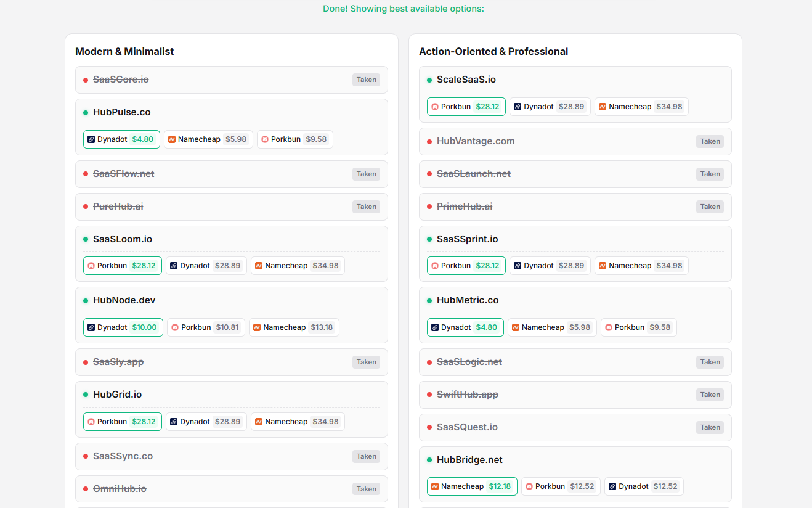Click Taken badge on PureHub.ai row
Viewport: 812px width, 508px height.
pyautogui.click(x=367, y=207)
